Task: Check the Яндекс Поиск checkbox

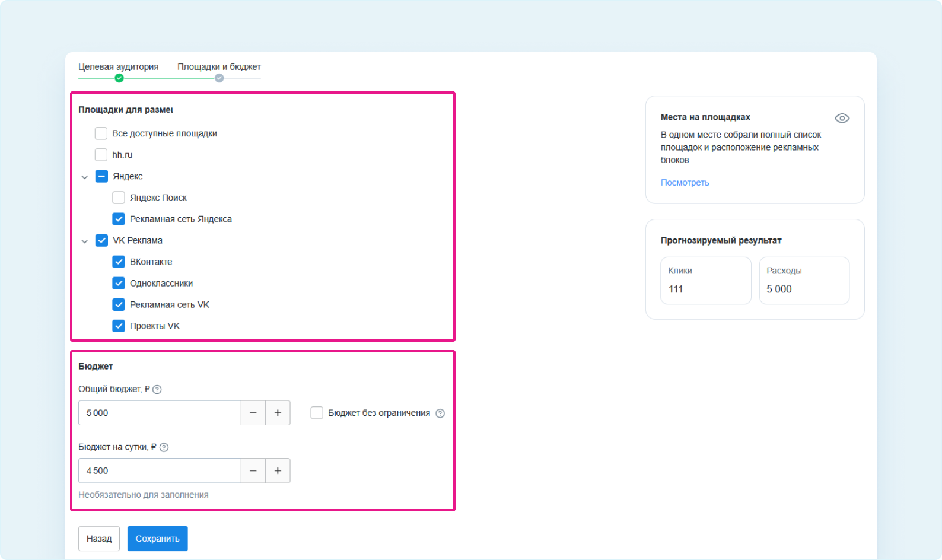Action: [119, 198]
